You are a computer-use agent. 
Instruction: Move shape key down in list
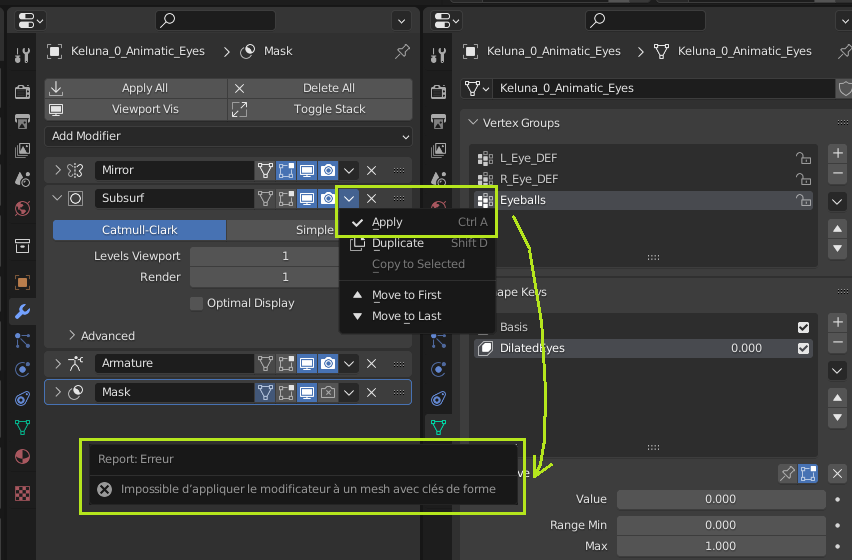click(x=837, y=418)
